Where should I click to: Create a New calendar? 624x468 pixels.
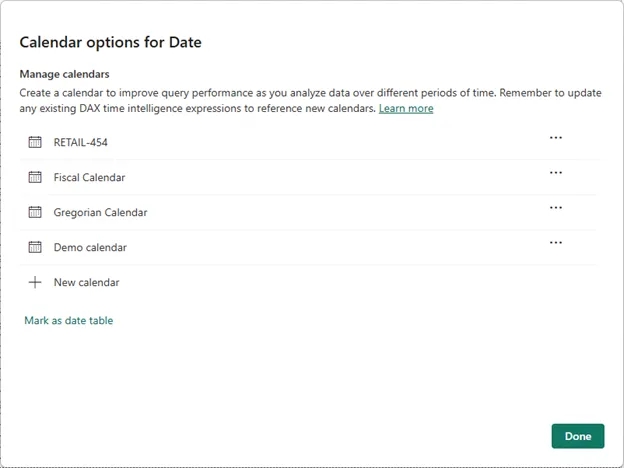coord(86,282)
